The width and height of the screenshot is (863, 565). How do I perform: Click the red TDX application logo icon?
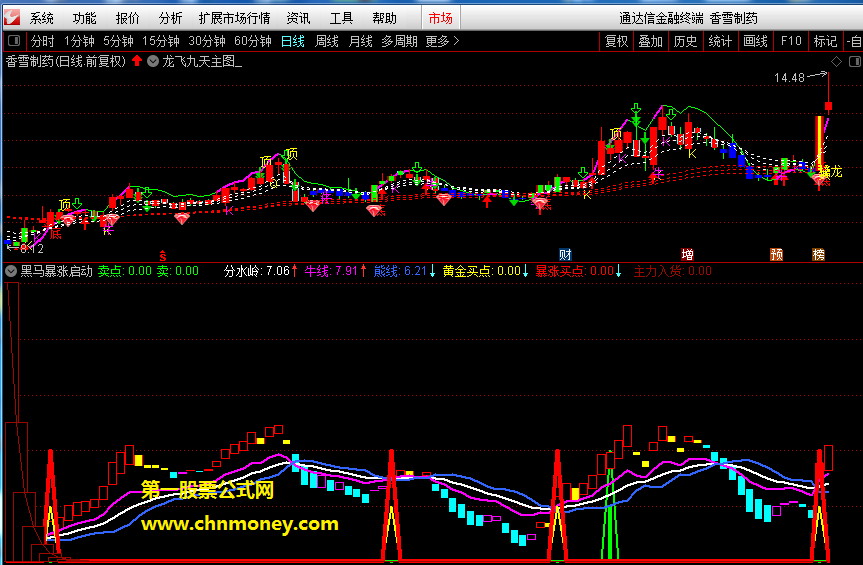pyautogui.click(x=12, y=18)
